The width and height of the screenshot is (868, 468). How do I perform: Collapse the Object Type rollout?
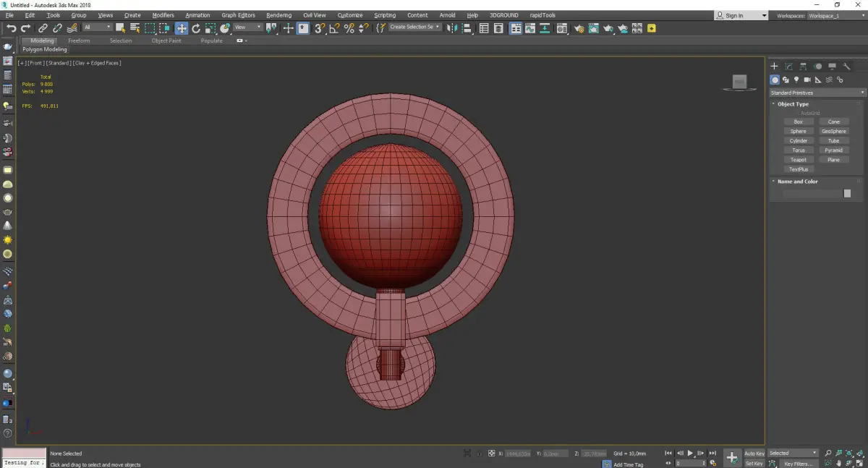pyautogui.click(x=793, y=104)
